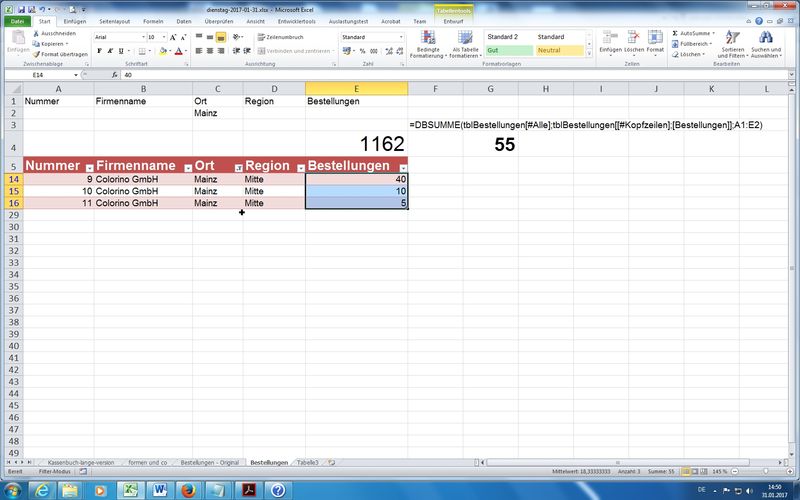Open Firefox from the taskbar
Viewport: 800px width, 500px height.
tap(189, 490)
